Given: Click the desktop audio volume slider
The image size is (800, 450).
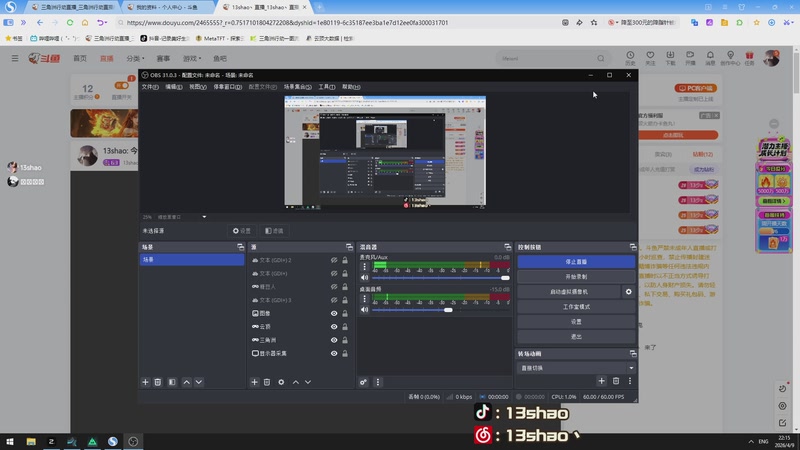Looking at the screenshot, I should point(441,310).
